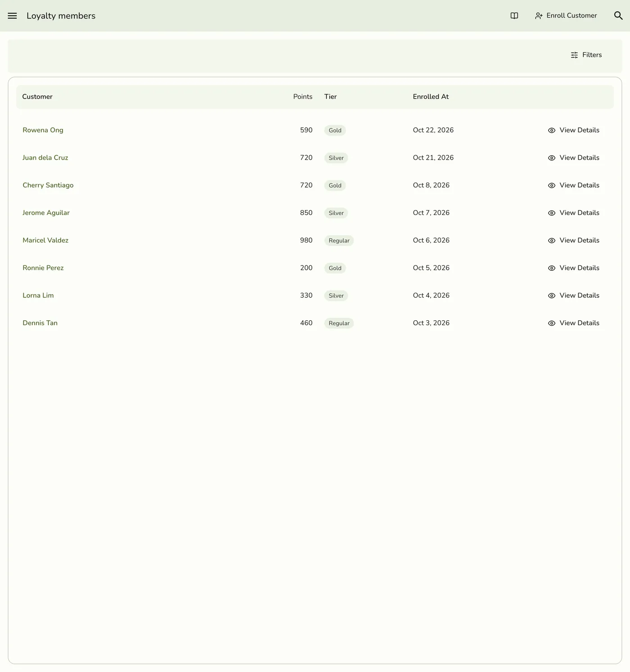
Task: Click the Oct 3, 2026 enrollment date
Action: click(x=431, y=323)
